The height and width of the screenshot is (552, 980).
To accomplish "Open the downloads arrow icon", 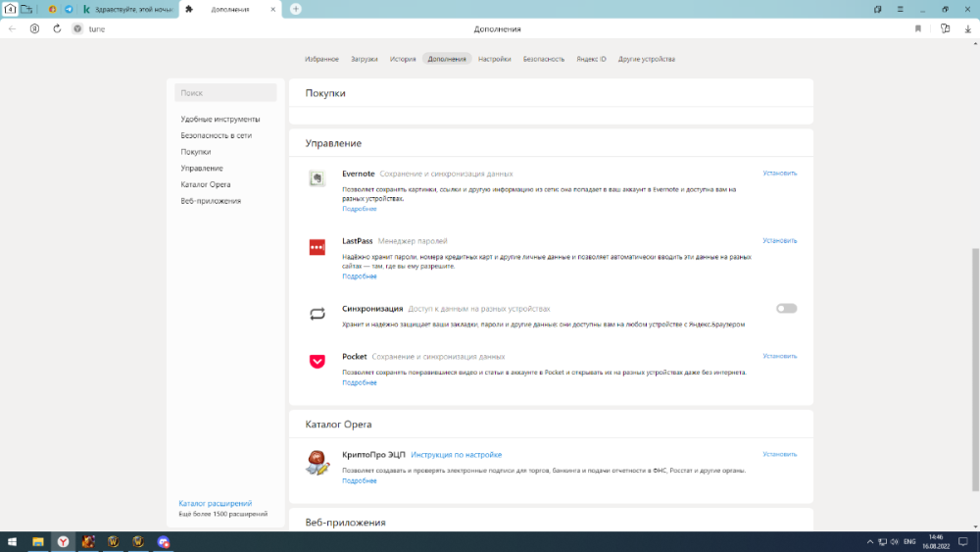I will point(967,28).
